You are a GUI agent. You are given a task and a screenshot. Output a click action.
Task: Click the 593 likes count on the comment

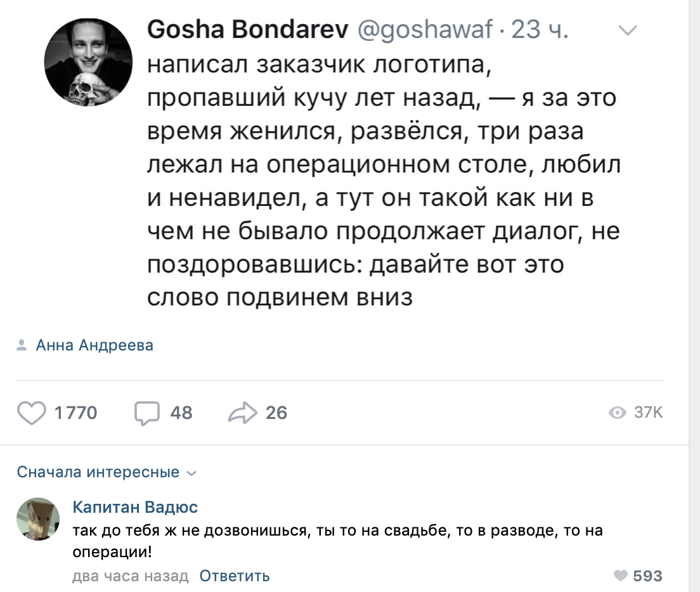647,576
